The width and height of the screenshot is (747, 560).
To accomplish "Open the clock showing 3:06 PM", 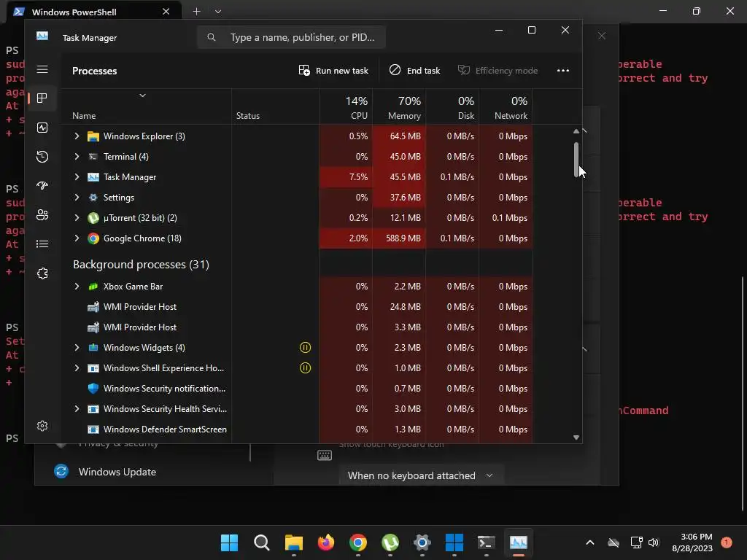I will 692,542.
